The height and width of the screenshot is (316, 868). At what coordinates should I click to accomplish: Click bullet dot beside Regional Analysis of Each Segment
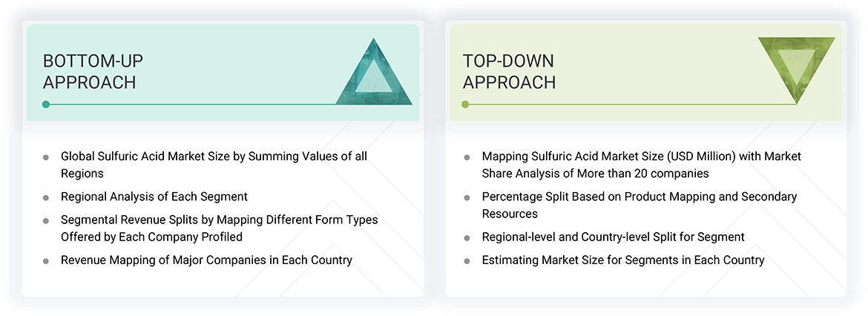tap(46, 197)
